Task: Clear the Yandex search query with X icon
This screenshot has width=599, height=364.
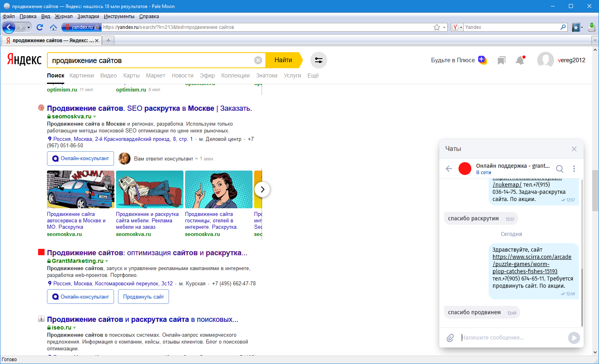Action: click(x=258, y=60)
